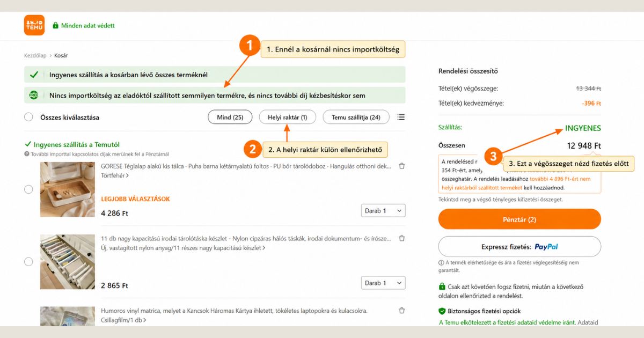Click trash icon for the vinyl matrica item
The height and width of the screenshot is (338, 644).
401,311
